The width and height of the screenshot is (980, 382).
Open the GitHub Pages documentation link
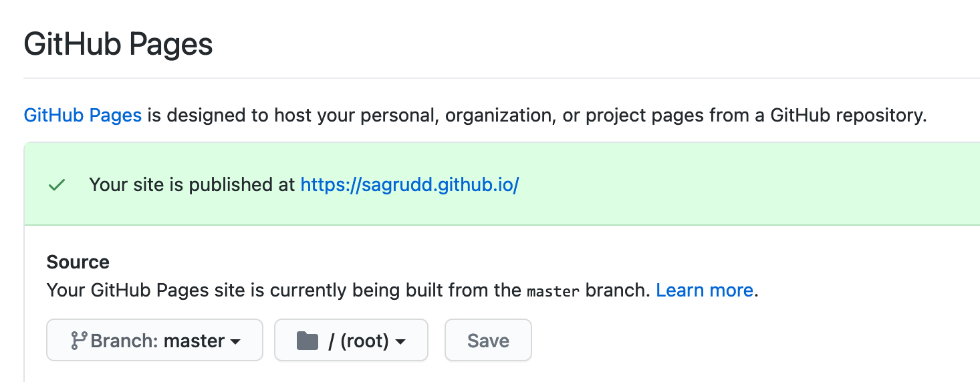point(83,116)
